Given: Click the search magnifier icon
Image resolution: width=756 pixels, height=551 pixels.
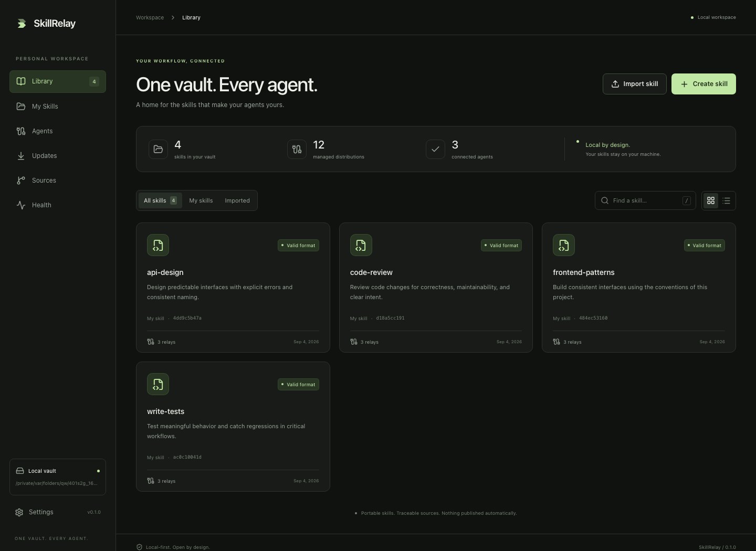Looking at the screenshot, I should (x=605, y=200).
